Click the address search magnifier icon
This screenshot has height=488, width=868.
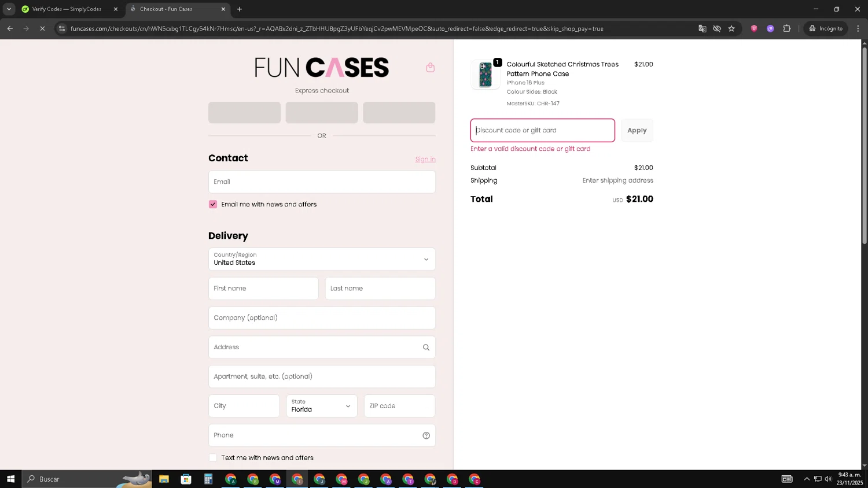[426, 347]
